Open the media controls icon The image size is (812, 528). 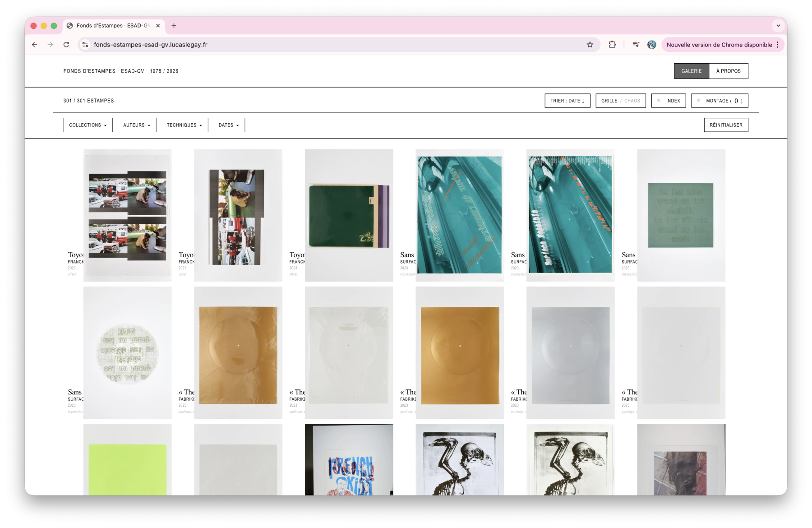636,45
